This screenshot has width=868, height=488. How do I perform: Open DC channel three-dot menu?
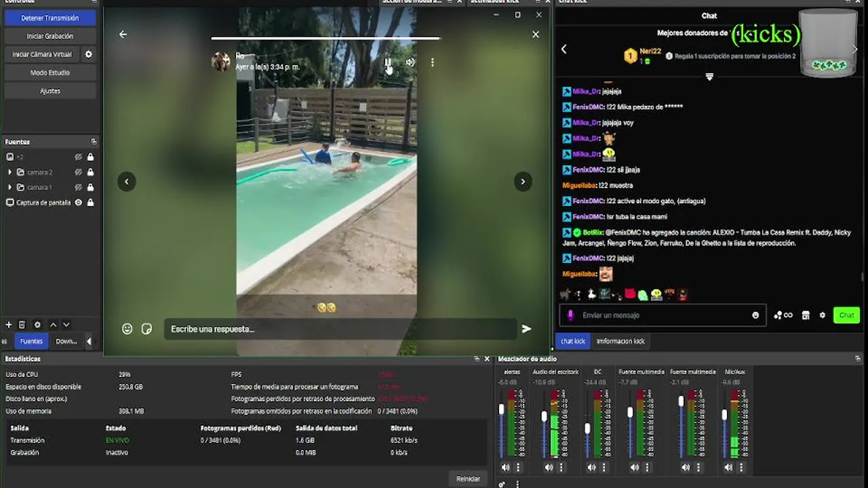pyautogui.click(x=604, y=467)
